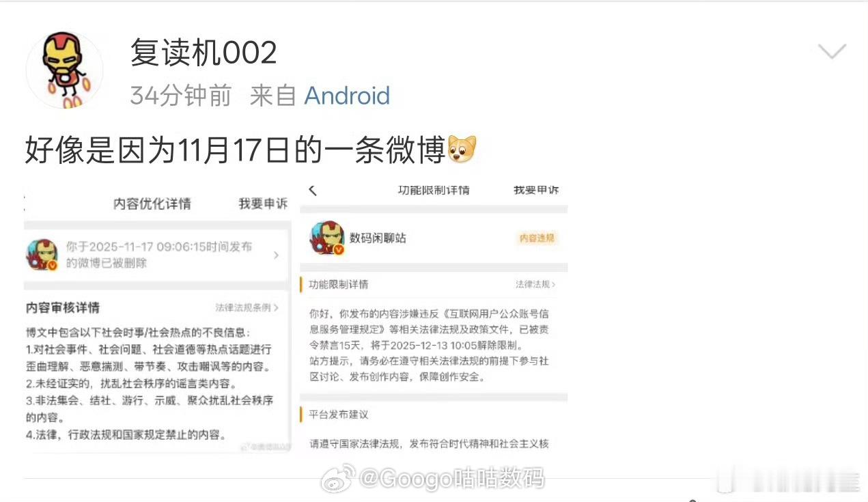Tap 我要申诉 in the right screenshot
This screenshot has height=502, width=868.
536,191
